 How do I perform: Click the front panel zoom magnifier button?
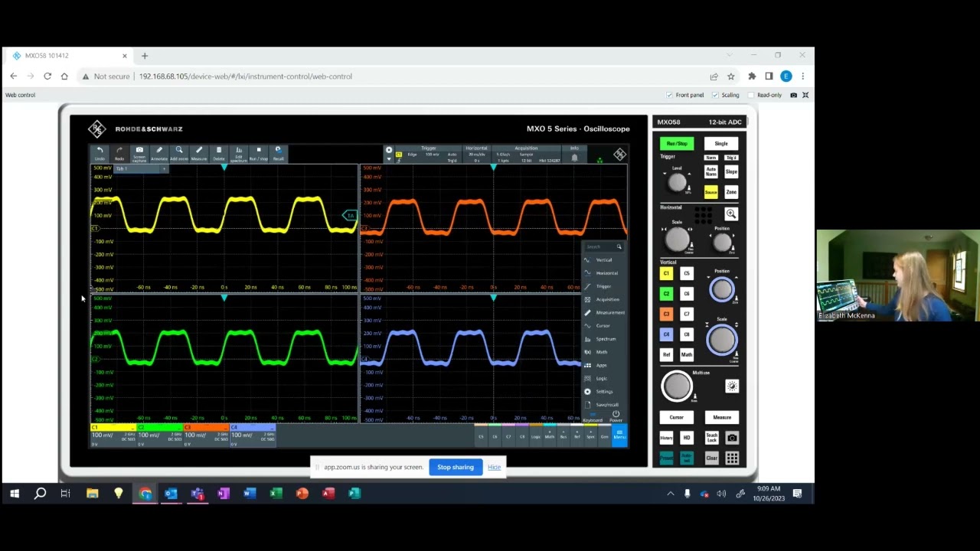[731, 214]
